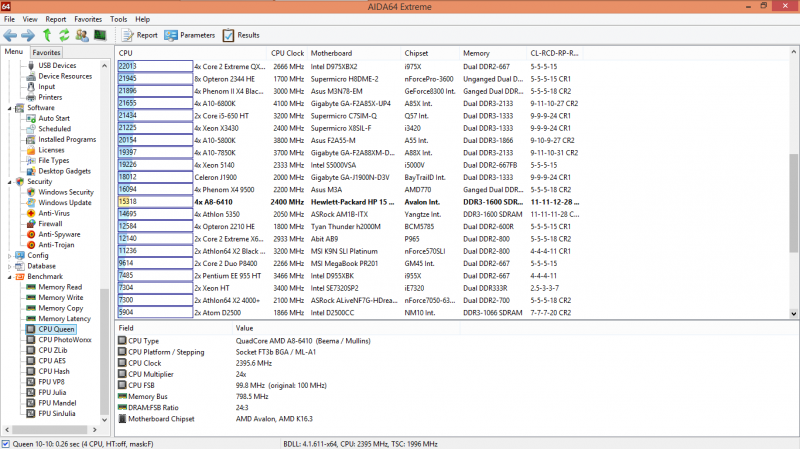800x449 pixels.
Task: Click the CPU Type field row
Action: [245, 341]
